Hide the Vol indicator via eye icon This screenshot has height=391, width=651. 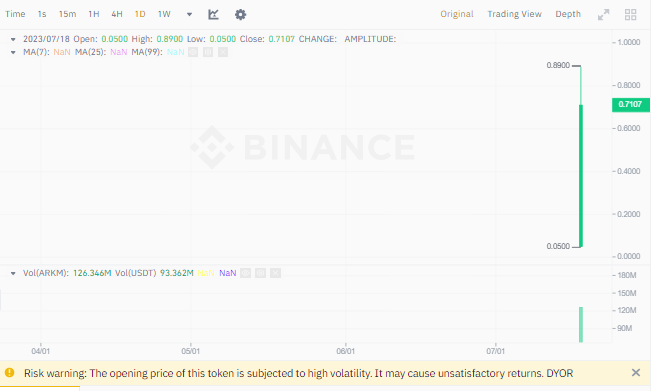pyautogui.click(x=245, y=273)
